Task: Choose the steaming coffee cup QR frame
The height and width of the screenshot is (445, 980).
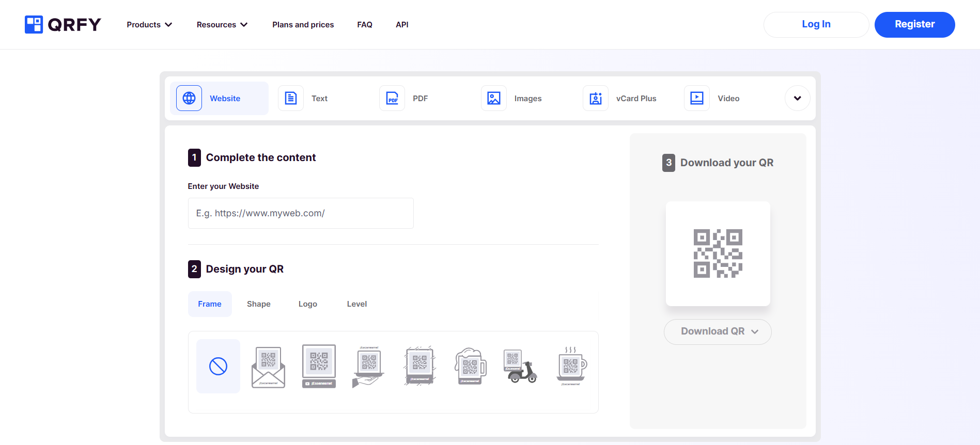Action: (x=571, y=366)
